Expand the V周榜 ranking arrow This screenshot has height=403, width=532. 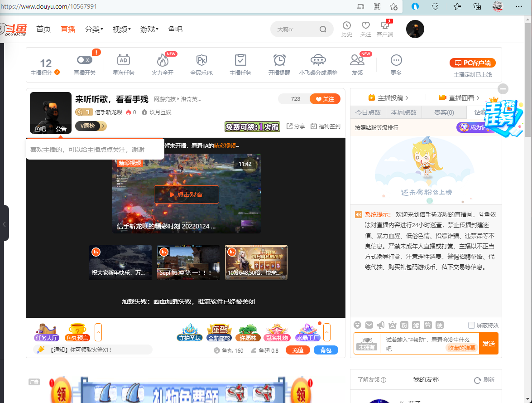click(103, 126)
